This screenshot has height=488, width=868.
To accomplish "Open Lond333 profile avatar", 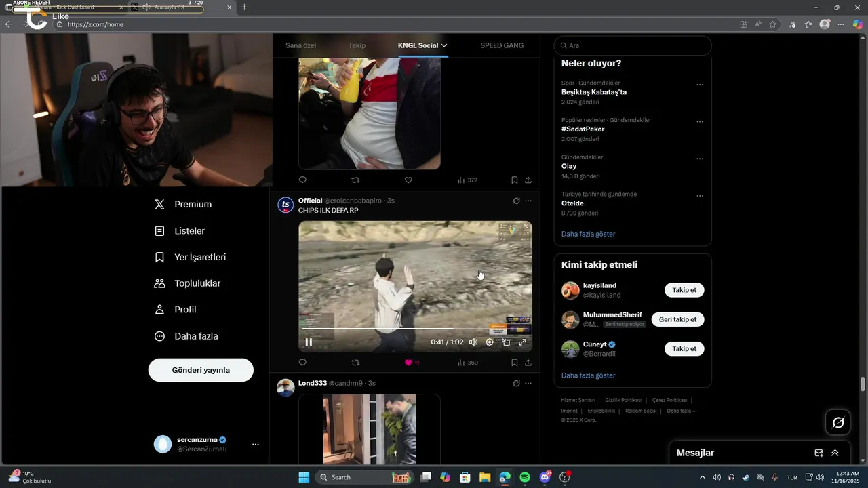I will [x=285, y=388].
